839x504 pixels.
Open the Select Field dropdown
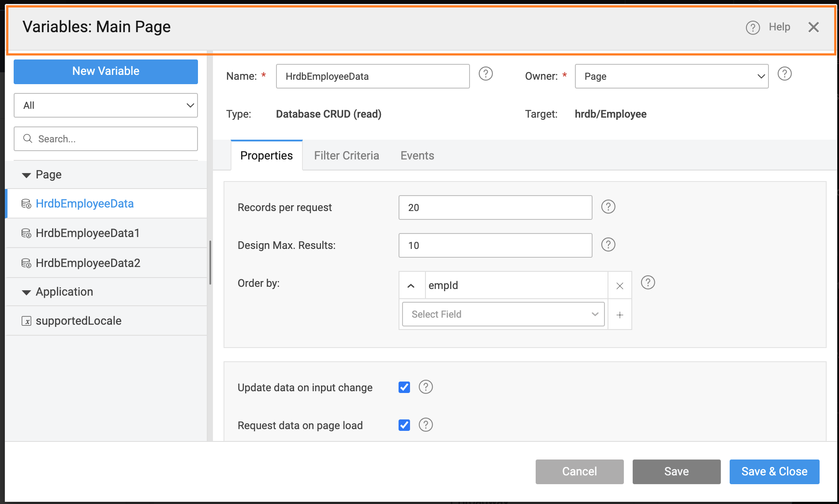503,314
